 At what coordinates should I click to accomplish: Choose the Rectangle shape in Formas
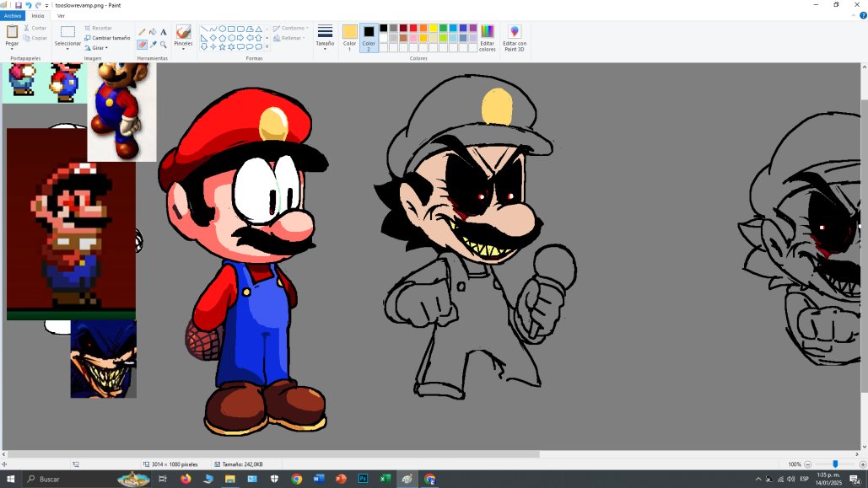coord(231,29)
